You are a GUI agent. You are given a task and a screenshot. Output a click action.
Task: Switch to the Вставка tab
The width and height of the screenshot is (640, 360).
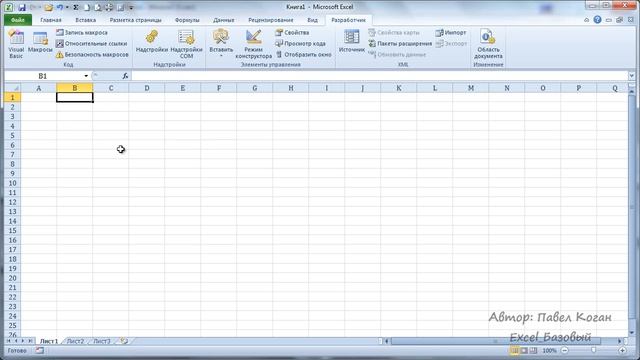86,20
